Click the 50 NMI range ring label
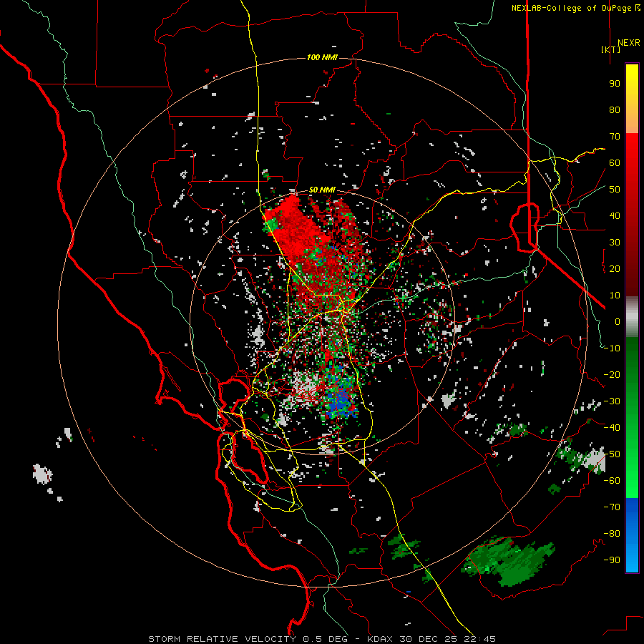Viewport: 644px width, 644px height. pyautogui.click(x=322, y=190)
